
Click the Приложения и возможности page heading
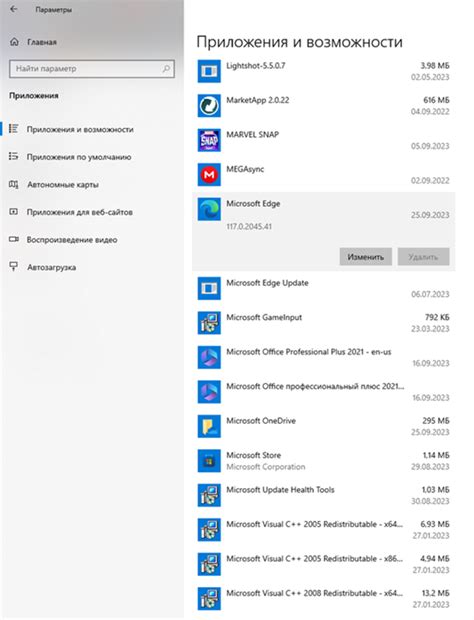(x=300, y=42)
